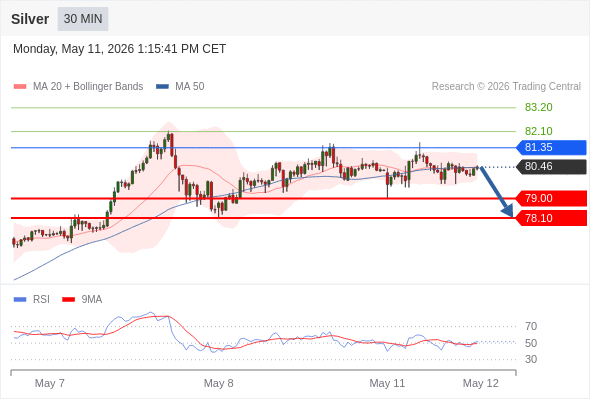Click the May 11 date axis marker
The width and height of the screenshot is (590, 400).
click(387, 383)
